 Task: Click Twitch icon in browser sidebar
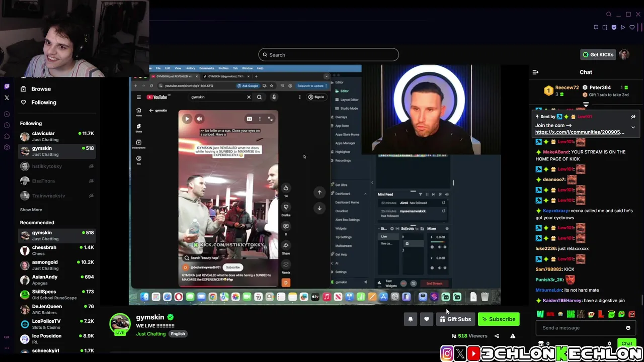click(x=7, y=86)
